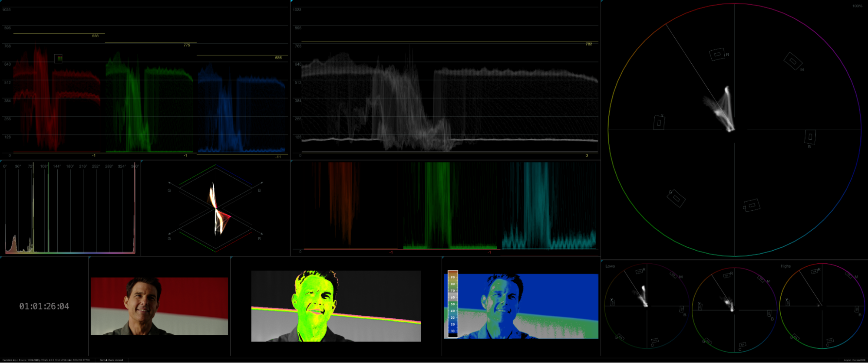Click the 128 scale label in luma waveform
Image resolution: width=868 pixels, height=363 pixels.
[298, 137]
